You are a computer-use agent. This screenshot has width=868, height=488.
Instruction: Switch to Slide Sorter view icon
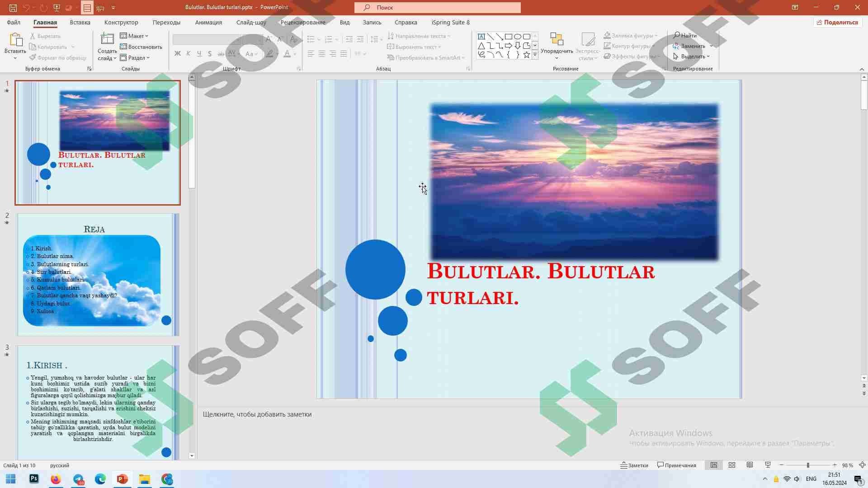click(732, 465)
